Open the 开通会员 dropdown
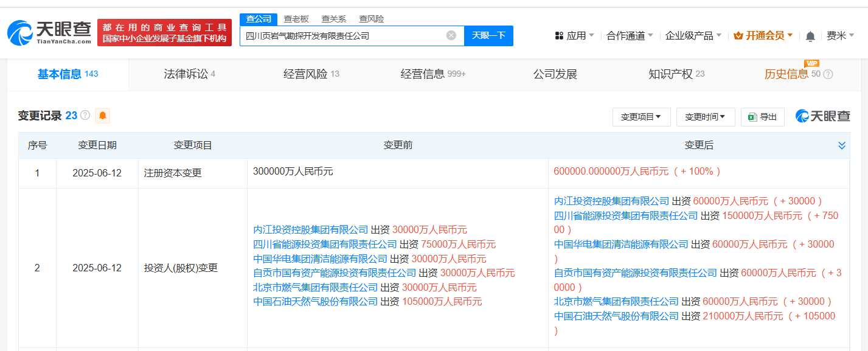Screen dimensions: 868x351 tap(763, 36)
